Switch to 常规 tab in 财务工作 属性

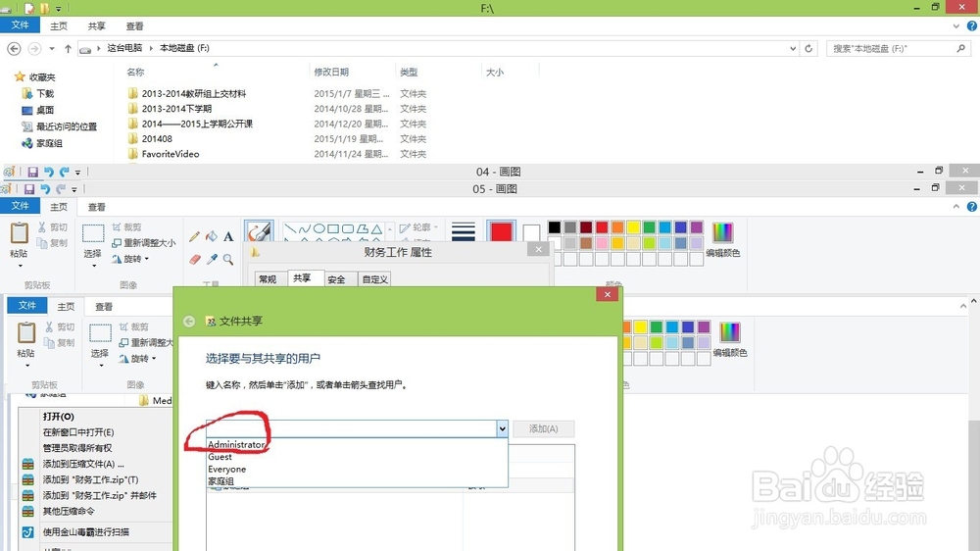[268, 279]
